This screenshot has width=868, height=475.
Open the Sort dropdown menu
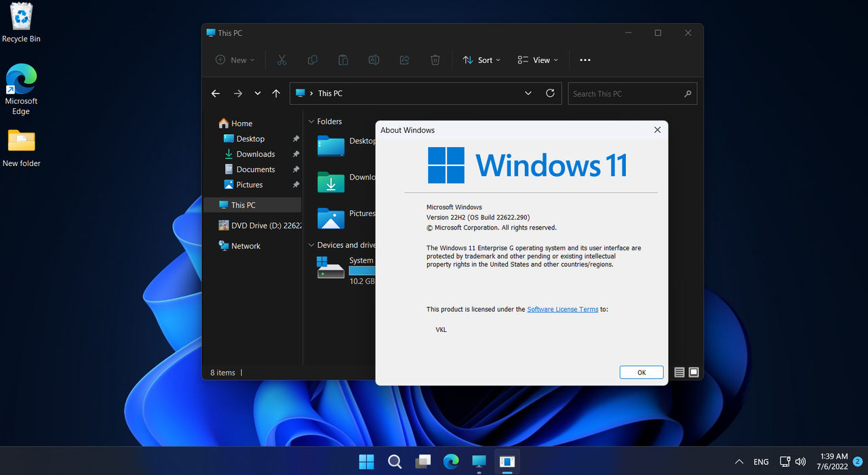coord(481,60)
